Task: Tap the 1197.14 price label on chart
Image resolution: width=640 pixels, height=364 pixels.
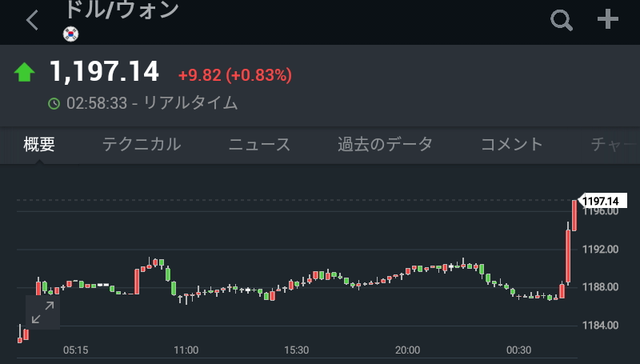Action: 601,201
